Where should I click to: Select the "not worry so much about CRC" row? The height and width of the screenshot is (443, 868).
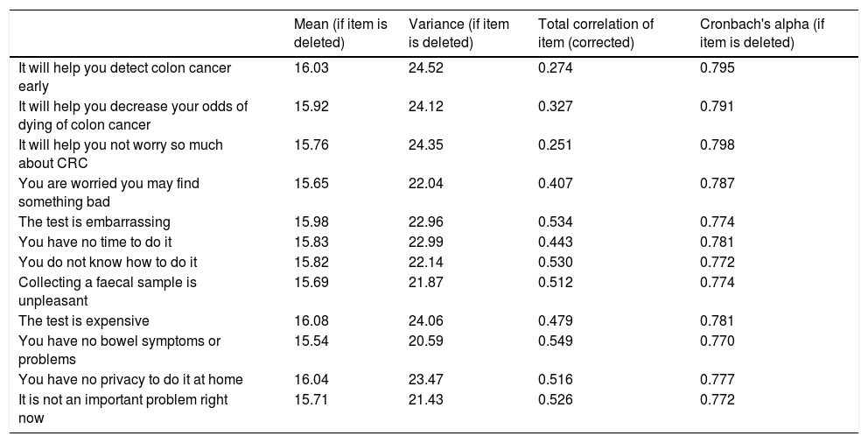point(121,153)
